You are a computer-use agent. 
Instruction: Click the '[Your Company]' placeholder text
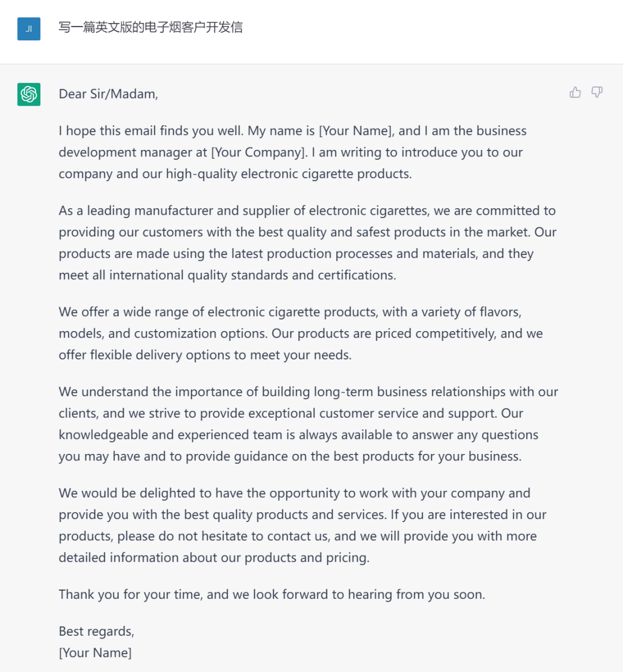click(x=259, y=152)
